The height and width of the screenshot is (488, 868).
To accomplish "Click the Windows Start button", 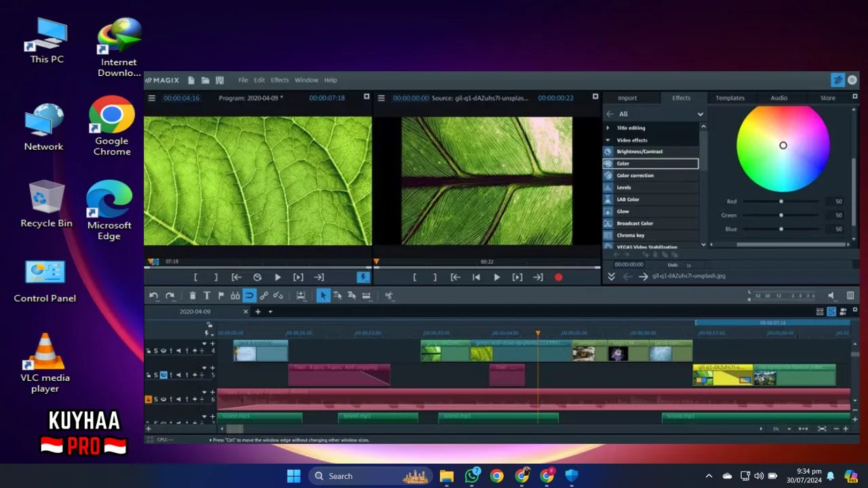I will tap(294, 476).
